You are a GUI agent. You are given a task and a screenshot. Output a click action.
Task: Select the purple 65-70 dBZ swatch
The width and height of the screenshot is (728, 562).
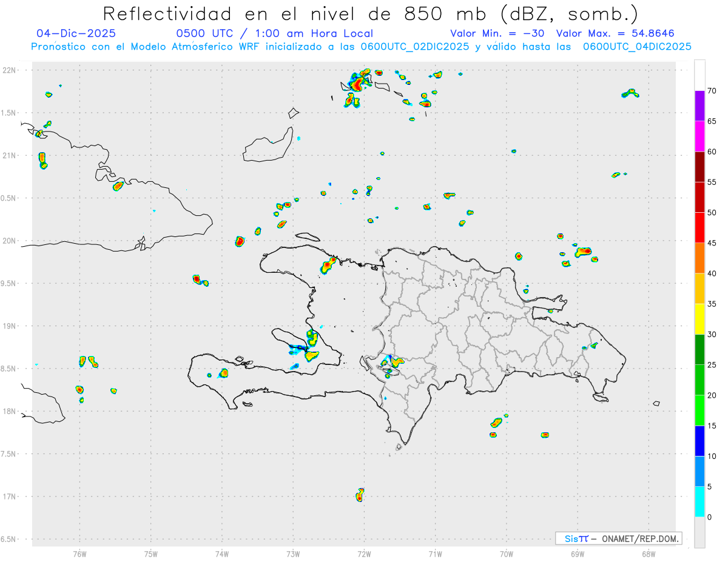699,106
